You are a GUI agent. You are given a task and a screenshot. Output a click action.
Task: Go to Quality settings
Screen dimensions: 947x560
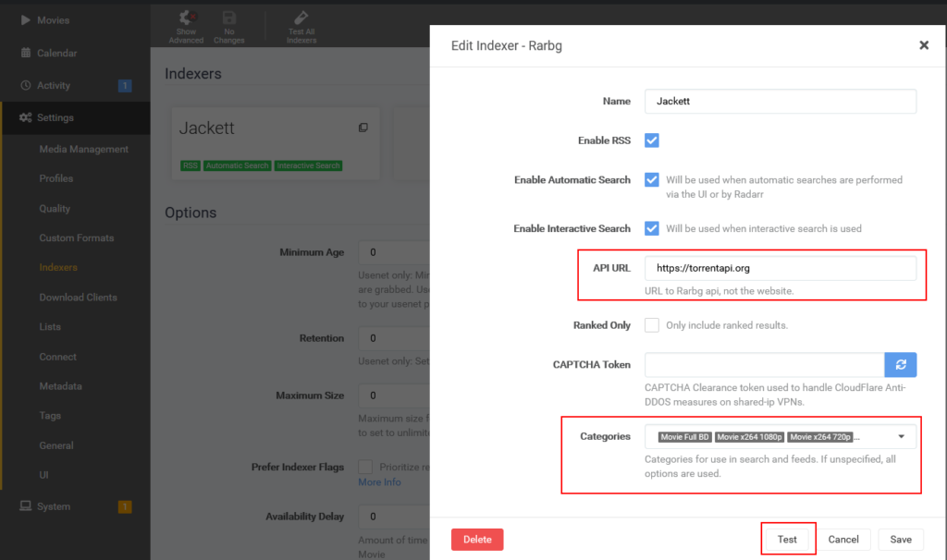(x=55, y=208)
